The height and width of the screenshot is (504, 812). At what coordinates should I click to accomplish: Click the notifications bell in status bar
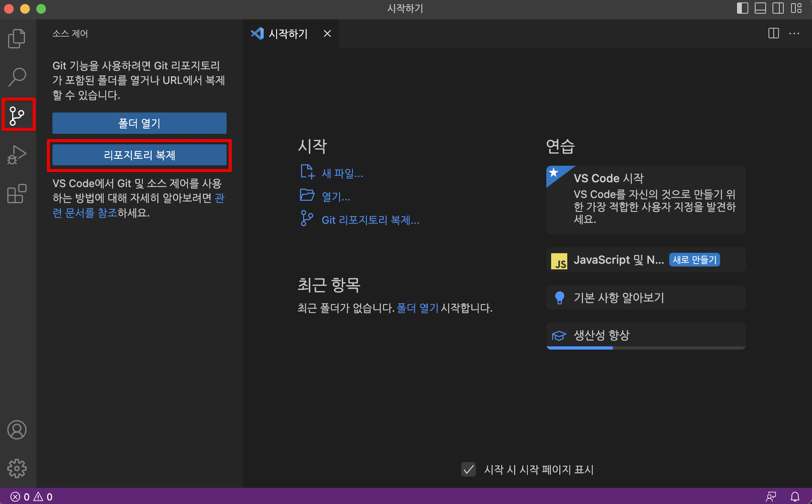click(x=795, y=497)
